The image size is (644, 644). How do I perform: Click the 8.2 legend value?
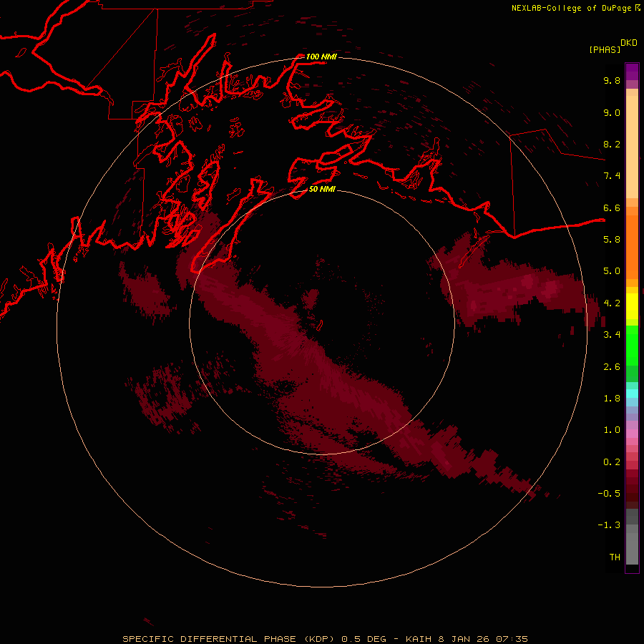click(x=612, y=144)
